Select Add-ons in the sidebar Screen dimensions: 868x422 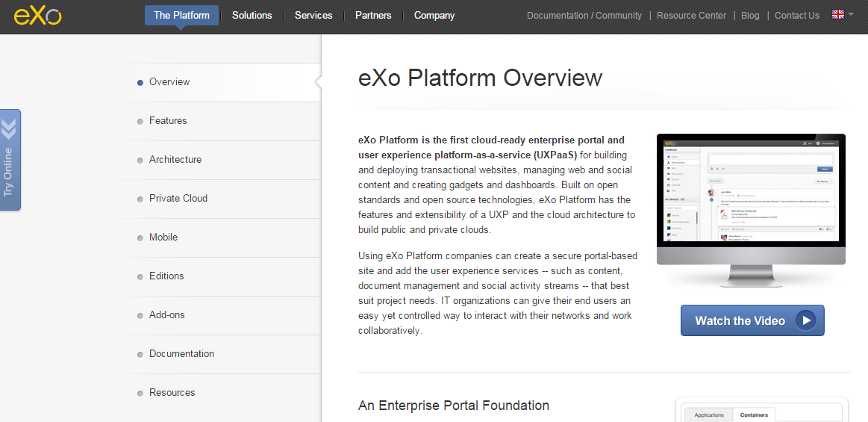pyautogui.click(x=218, y=314)
